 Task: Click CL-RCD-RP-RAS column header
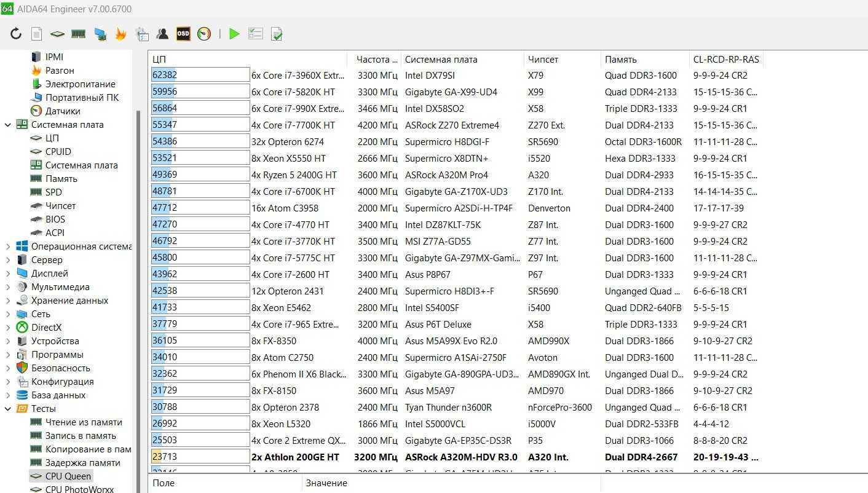(x=726, y=60)
